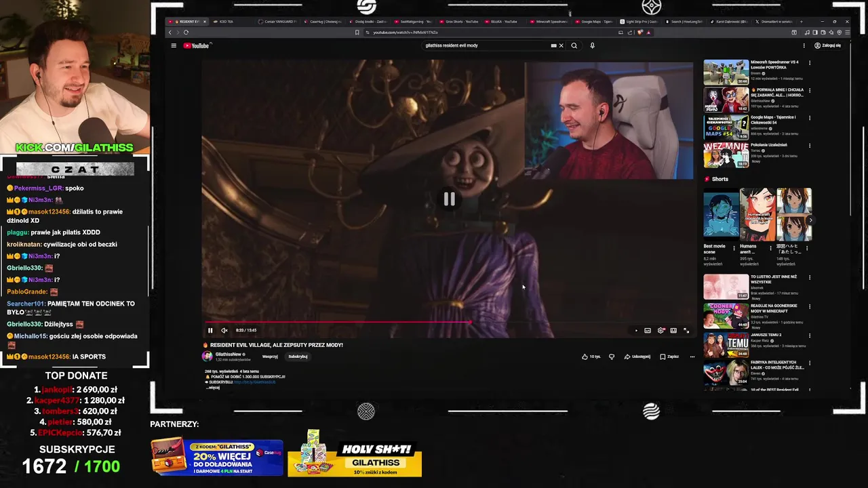Click the search magnifier button
The image size is (868, 488).
[574, 45]
